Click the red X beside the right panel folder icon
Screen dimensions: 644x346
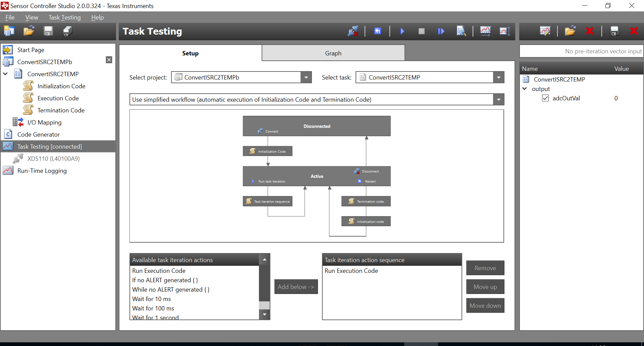pos(589,31)
